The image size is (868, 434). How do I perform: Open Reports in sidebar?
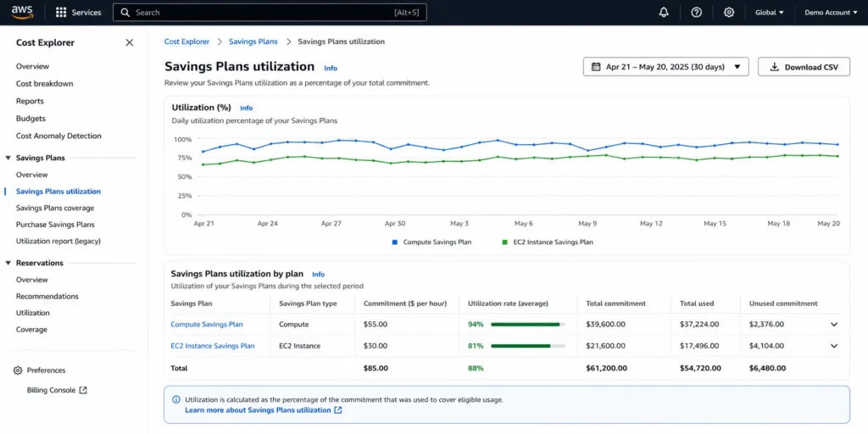(30, 102)
